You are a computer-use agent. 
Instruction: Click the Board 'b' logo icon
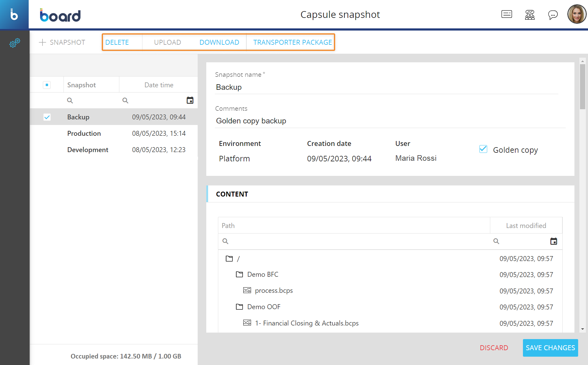[x=14, y=15]
